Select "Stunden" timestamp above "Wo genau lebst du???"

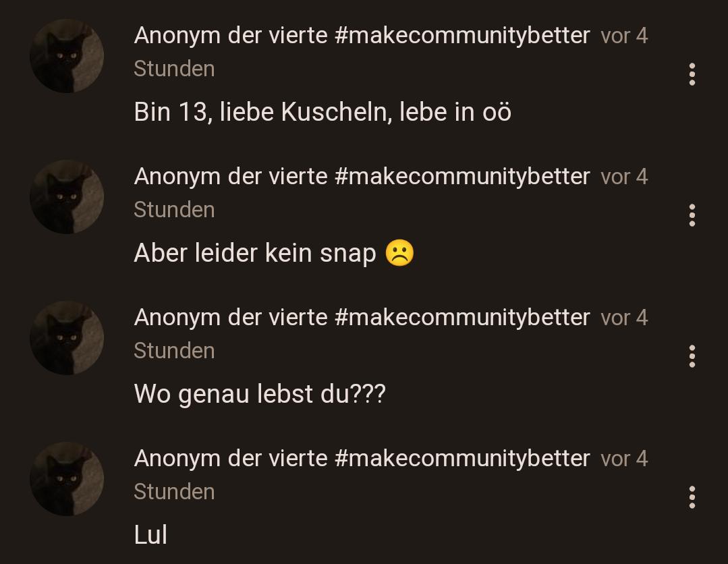[x=174, y=351]
